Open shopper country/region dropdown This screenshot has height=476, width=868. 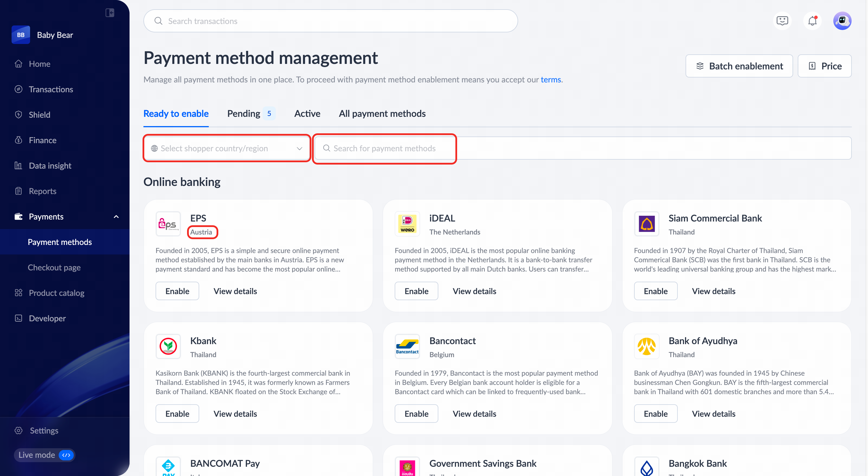click(x=226, y=148)
